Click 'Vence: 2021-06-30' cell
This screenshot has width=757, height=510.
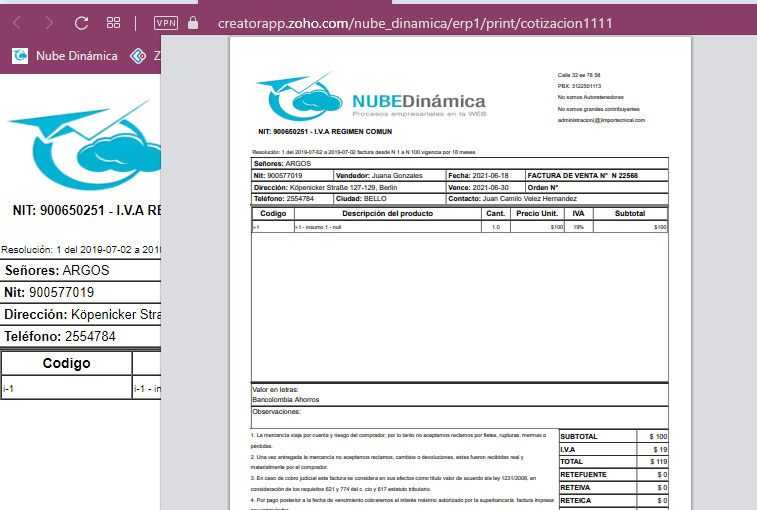(x=485, y=187)
